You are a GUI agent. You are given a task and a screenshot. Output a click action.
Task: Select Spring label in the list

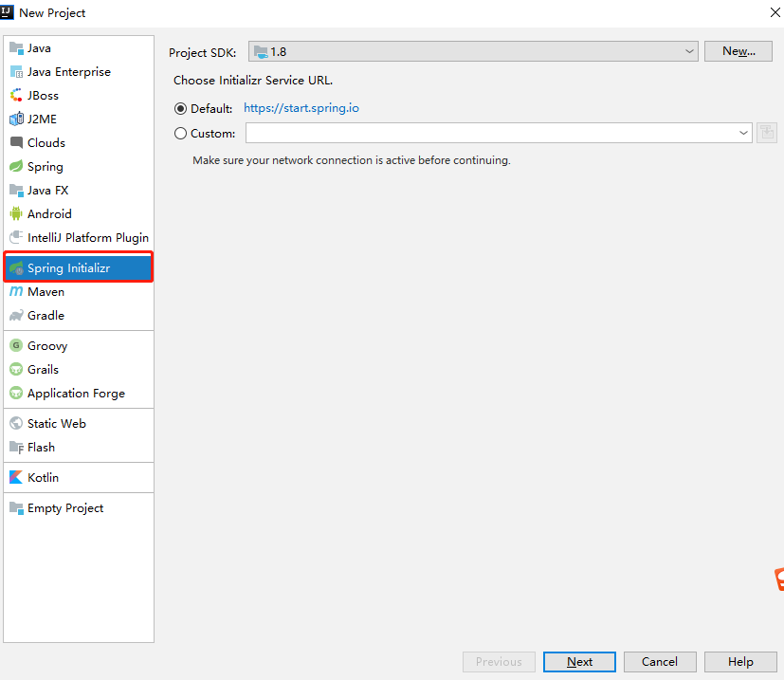45,167
